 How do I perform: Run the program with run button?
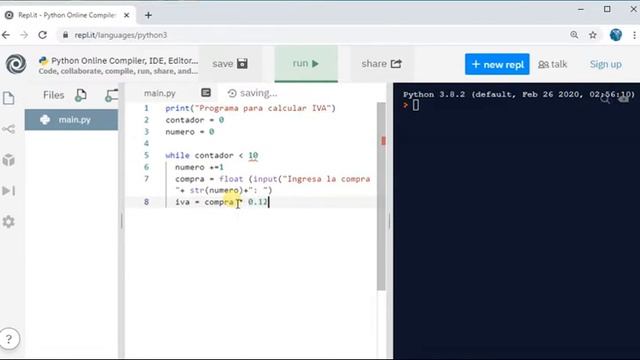pos(306,64)
